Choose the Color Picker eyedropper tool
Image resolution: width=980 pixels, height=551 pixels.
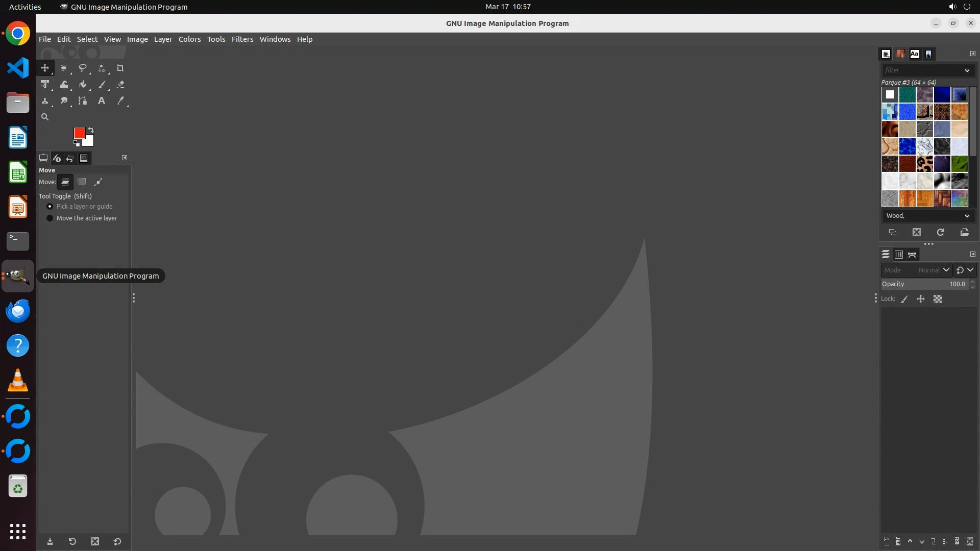(120, 101)
